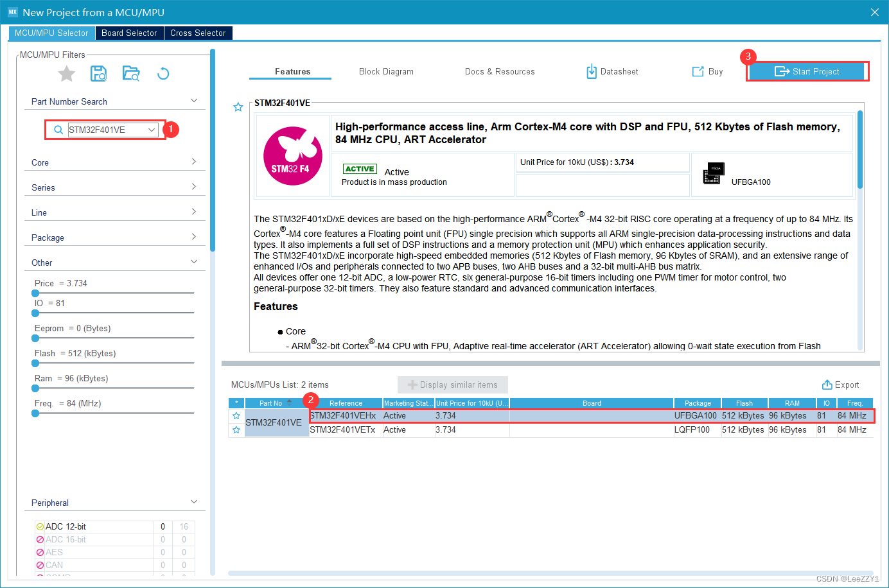This screenshot has width=889, height=588.
Task: Show favorite MCUs via star filter icon
Action: click(x=67, y=74)
